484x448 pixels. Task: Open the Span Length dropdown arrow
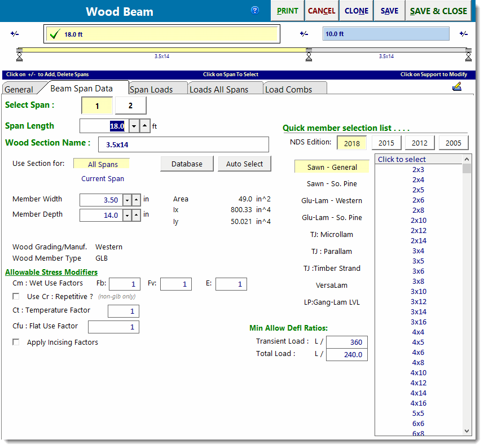[134, 126]
